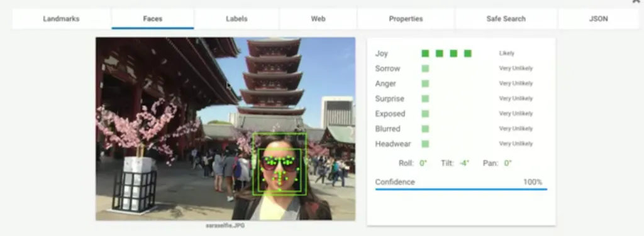The height and width of the screenshot is (236, 644).
Task: Click the Sorrow 'Very Unlikely' rating text
Action: click(516, 68)
